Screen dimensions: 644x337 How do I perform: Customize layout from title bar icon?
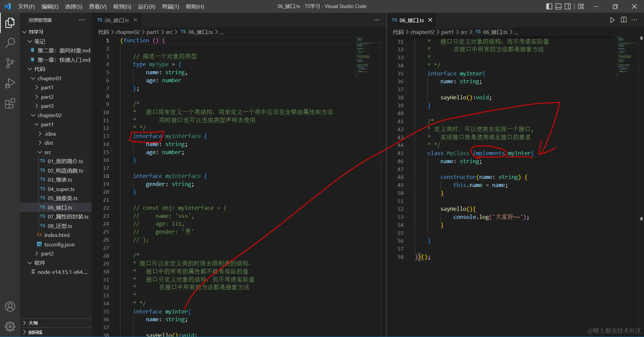[x=581, y=6]
